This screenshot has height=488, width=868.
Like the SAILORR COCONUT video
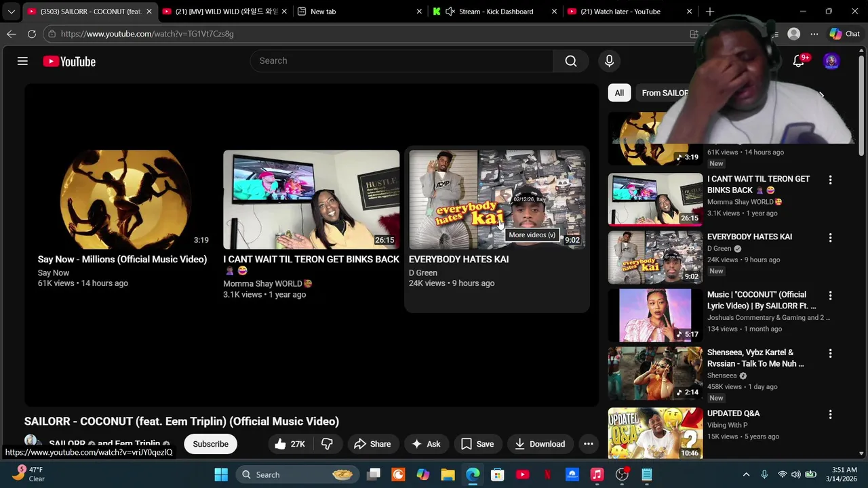point(290,444)
